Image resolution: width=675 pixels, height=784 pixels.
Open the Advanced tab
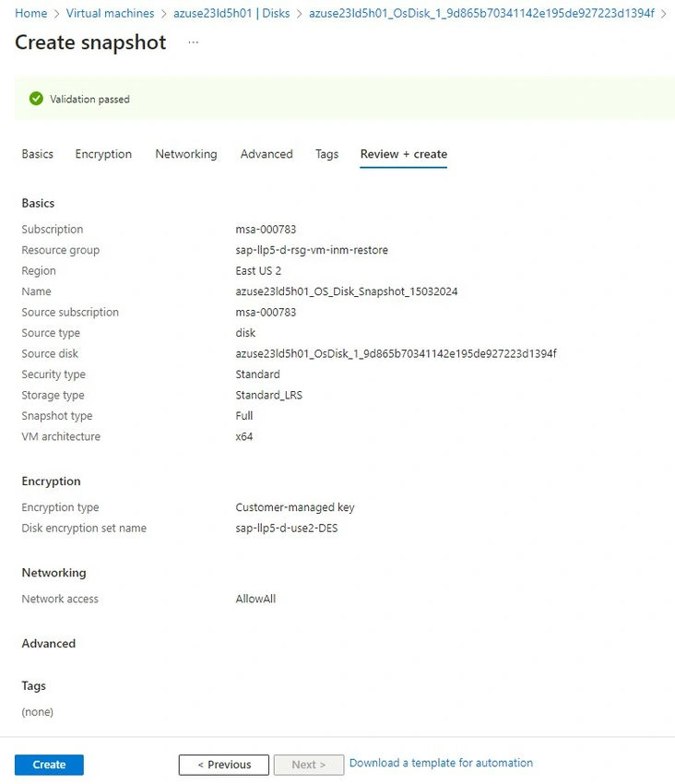coord(266,154)
